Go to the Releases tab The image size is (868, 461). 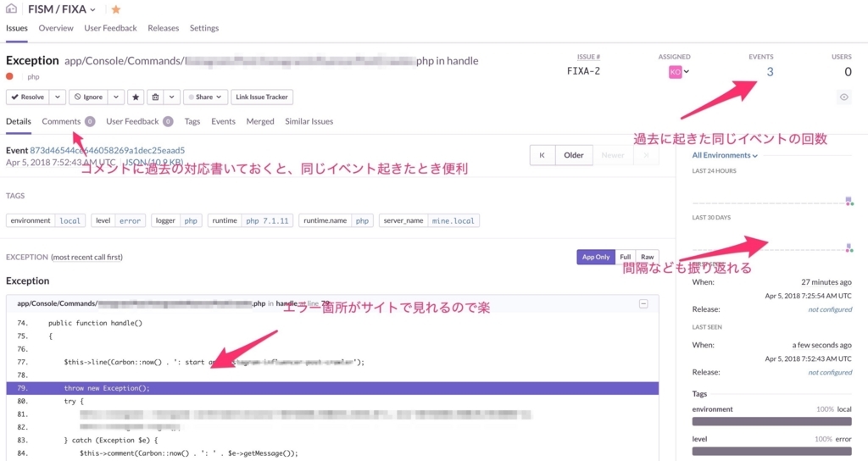pyautogui.click(x=164, y=28)
